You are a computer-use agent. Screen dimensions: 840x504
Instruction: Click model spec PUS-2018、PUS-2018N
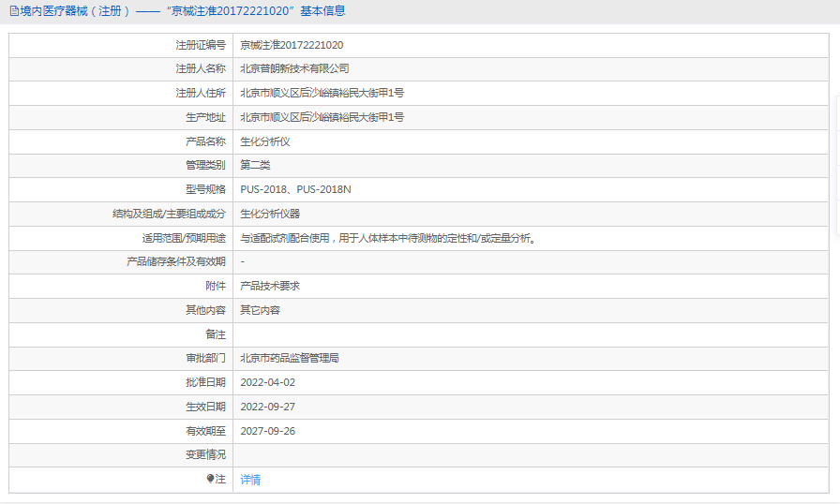295,189
